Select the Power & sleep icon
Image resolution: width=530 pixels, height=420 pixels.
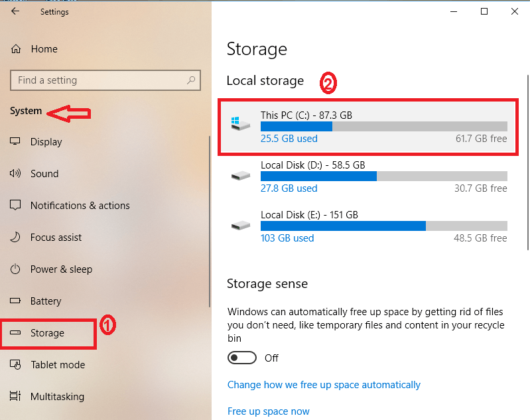[x=15, y=269]
